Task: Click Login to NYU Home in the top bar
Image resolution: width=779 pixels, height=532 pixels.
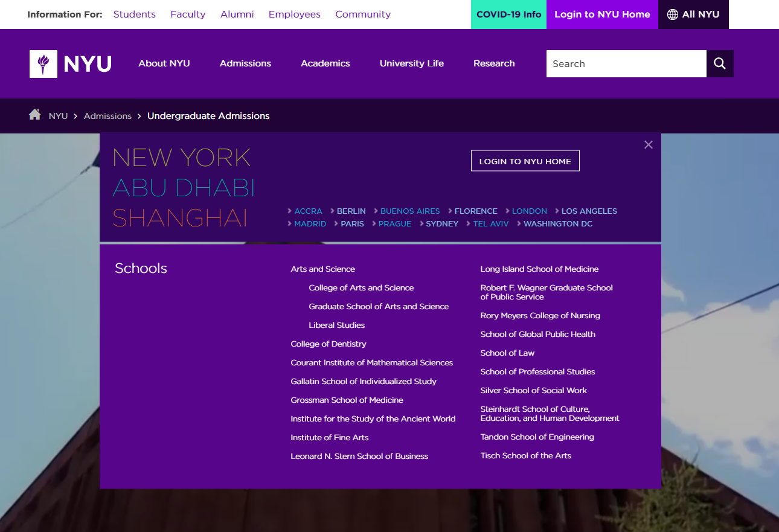Action: pyautogui.click(x=602, y=14)
